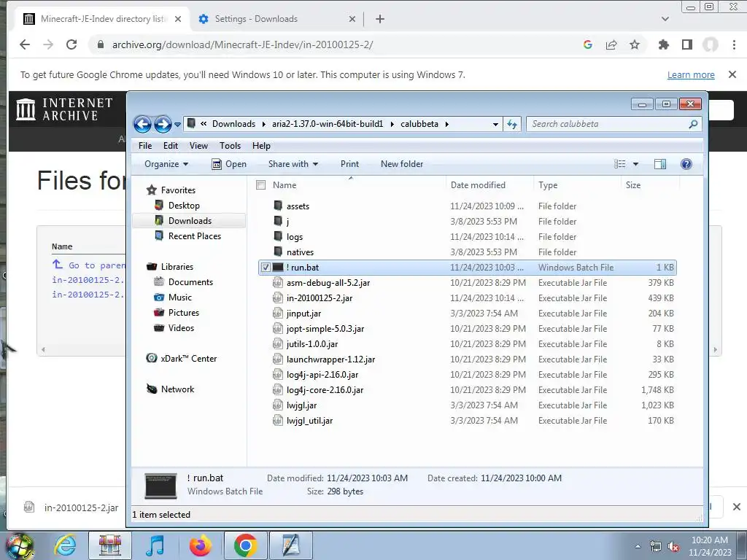This screenshot has height=560, width=747.
Task: Toggle the preview pane icon
Action: (x=659, y=164)
